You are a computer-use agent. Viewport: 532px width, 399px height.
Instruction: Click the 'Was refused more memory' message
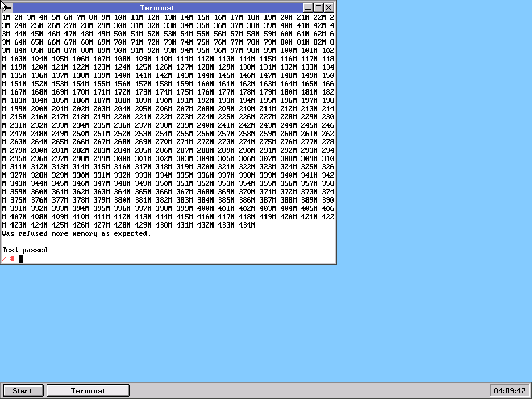pos(76,234)
